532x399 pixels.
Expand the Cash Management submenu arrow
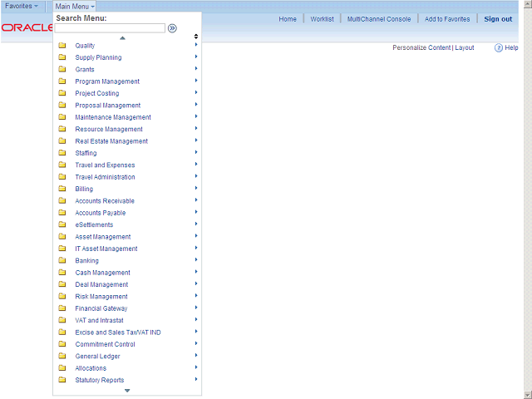point(196,272)
